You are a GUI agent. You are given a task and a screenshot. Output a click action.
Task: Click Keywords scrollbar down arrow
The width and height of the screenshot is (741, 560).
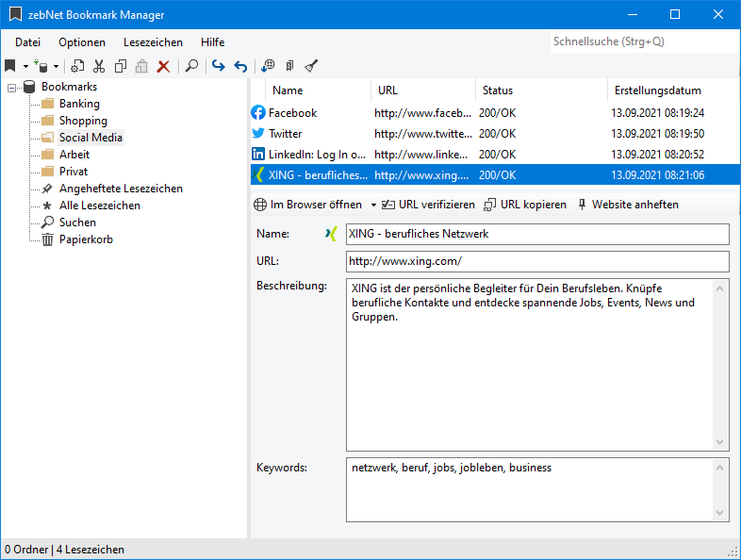[719, 513]
